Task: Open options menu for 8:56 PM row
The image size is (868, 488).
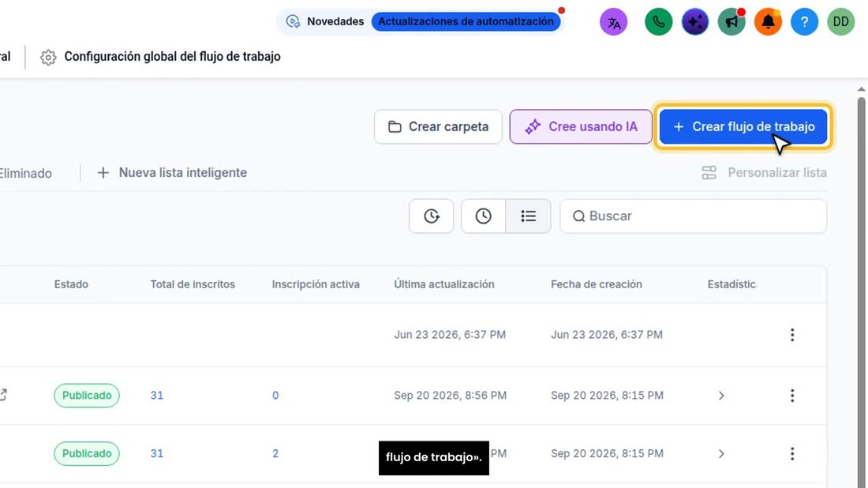Action: tap(792, 396)
